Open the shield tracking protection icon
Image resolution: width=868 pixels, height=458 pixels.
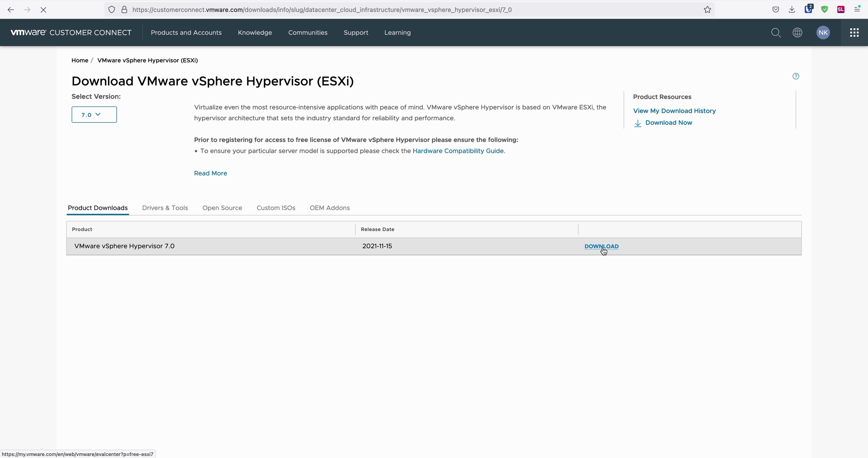112,10
